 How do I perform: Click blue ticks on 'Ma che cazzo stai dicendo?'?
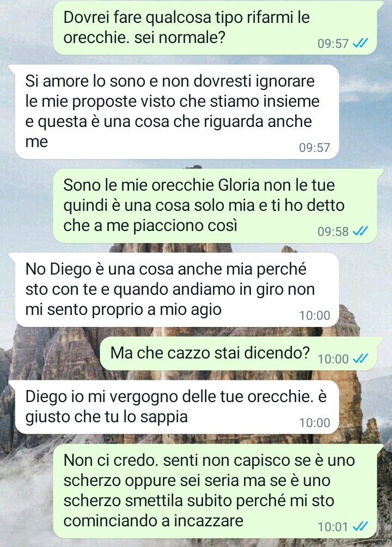[x=360, y=358]
